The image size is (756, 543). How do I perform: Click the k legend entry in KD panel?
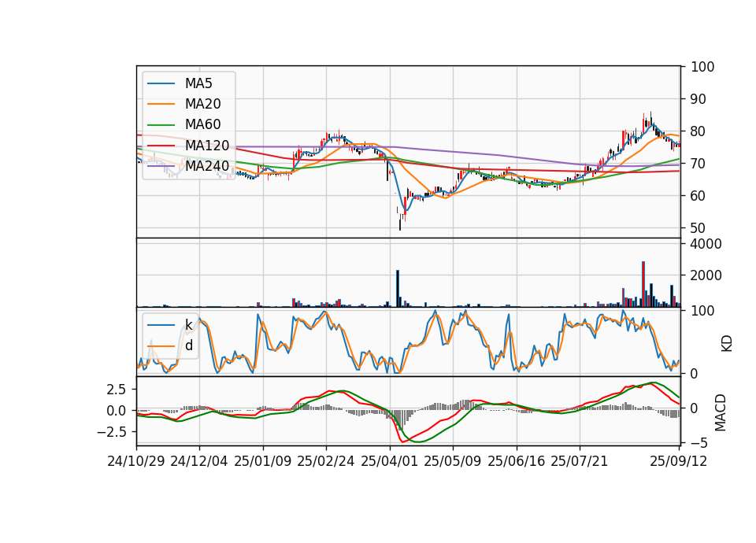pyautogui.click(x=188, y=325)
